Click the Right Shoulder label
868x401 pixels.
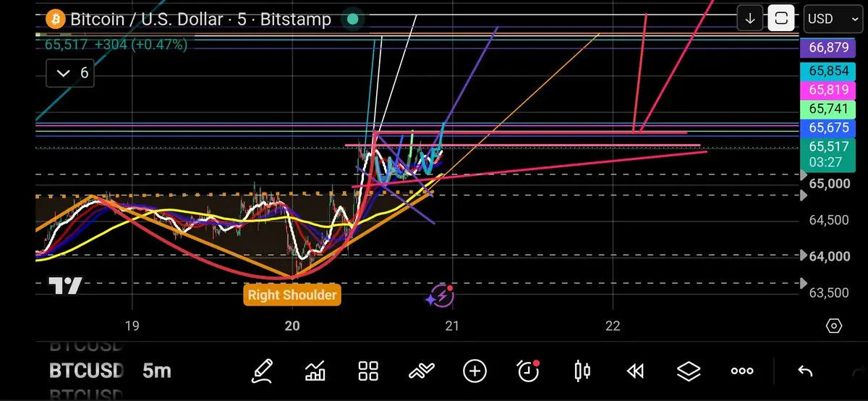[292, 295]
